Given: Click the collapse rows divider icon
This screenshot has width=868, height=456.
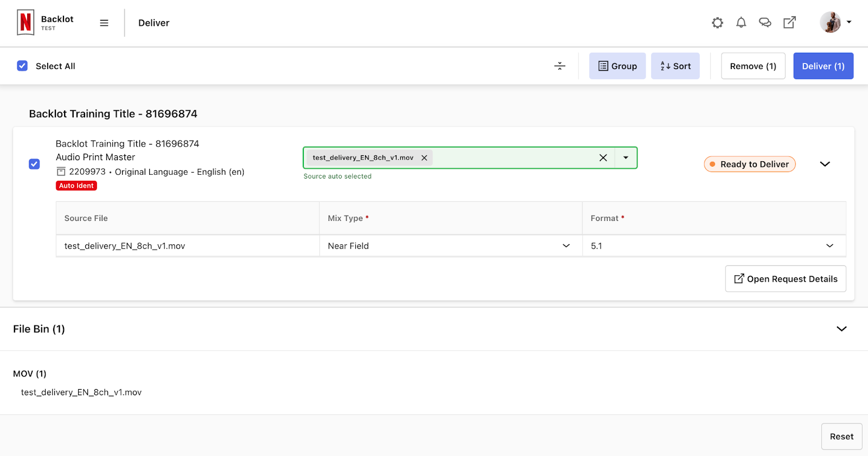Looking at the screenshot, I should click(560, 66).
